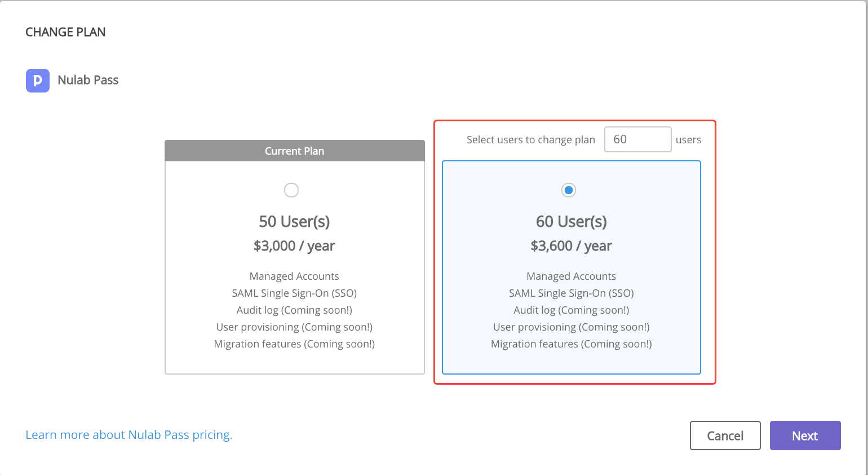Click the Nulab Pass product name
Viewport: 868px width, 475px height.
click(88, 80)
